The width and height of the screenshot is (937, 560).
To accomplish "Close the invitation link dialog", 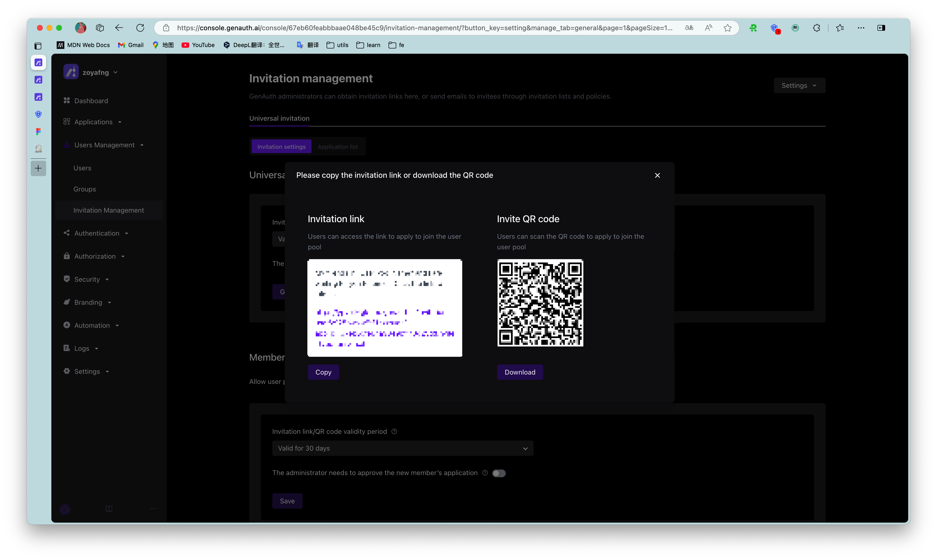I will pos(657,175).
